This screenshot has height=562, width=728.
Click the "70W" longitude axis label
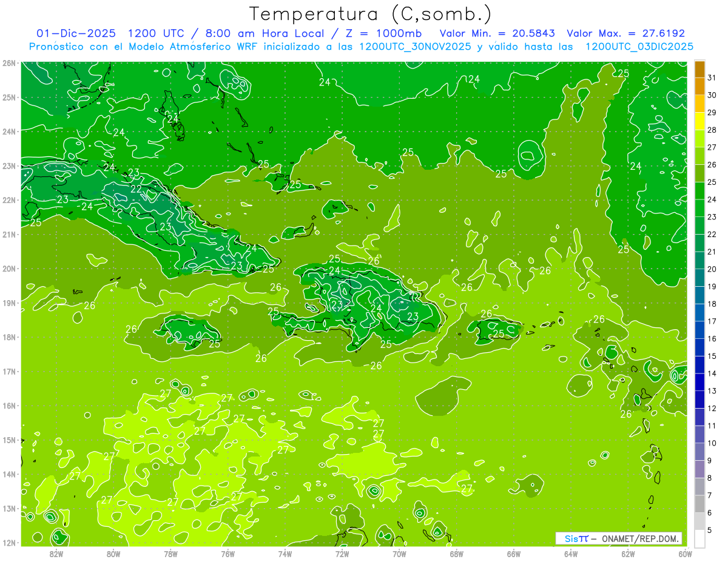[x=399, y=554]
